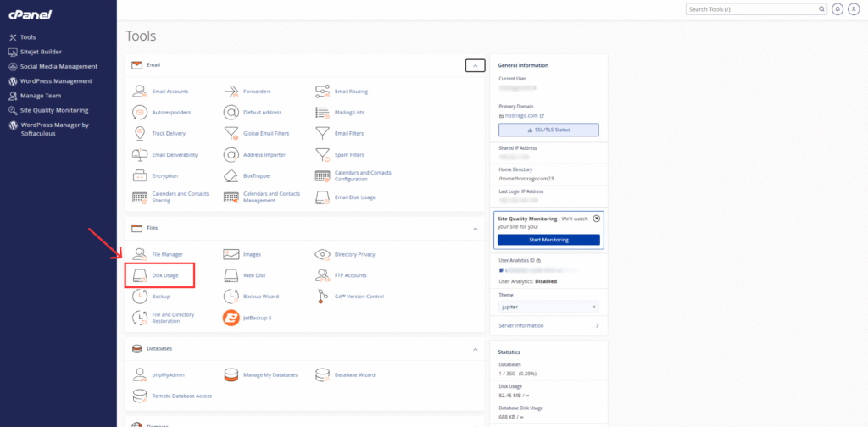This screenshot has height=427, width=868.
Task: Click the search magnifier icon
Action: pyautogui.click(x=821, y=9)
